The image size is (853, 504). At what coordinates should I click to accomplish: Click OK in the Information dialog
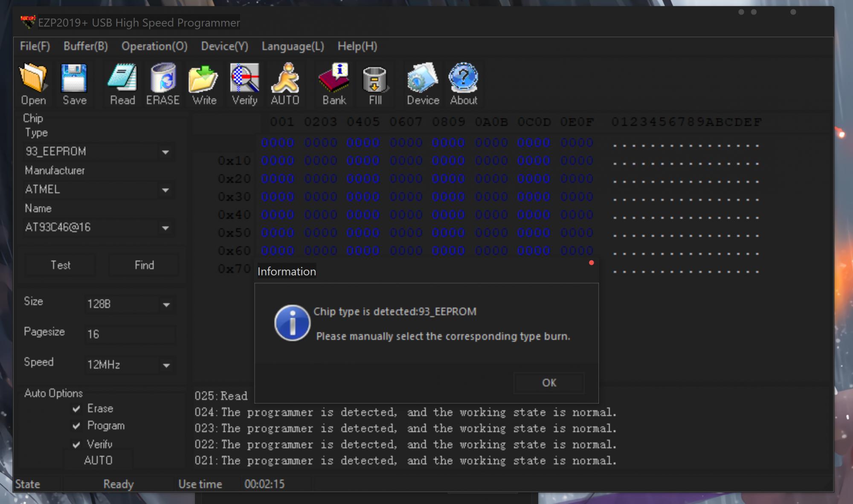(549, 382)
